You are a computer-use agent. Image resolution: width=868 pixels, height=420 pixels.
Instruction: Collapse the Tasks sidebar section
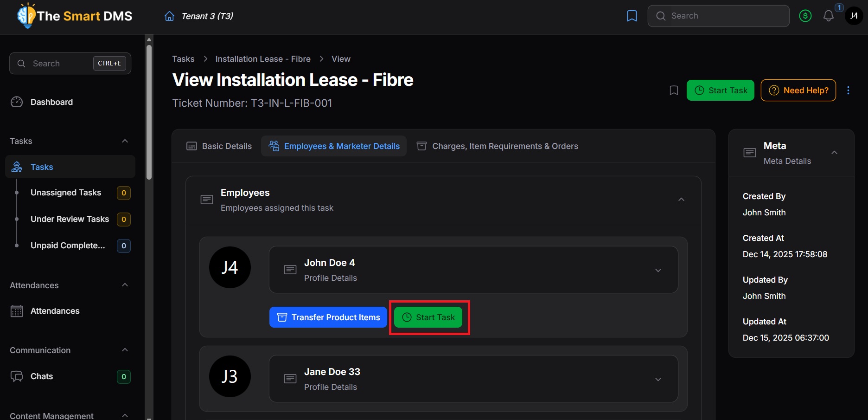(x=125, y=141)
